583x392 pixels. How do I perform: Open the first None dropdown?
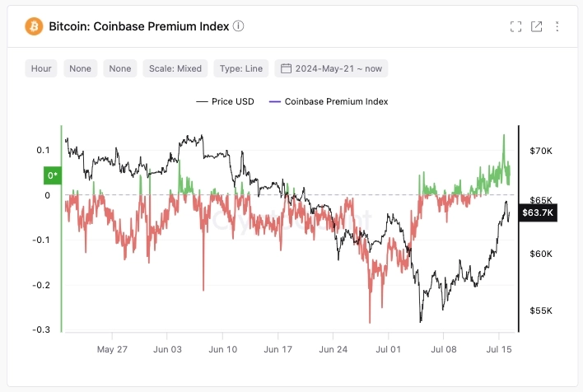coord(81,68)
